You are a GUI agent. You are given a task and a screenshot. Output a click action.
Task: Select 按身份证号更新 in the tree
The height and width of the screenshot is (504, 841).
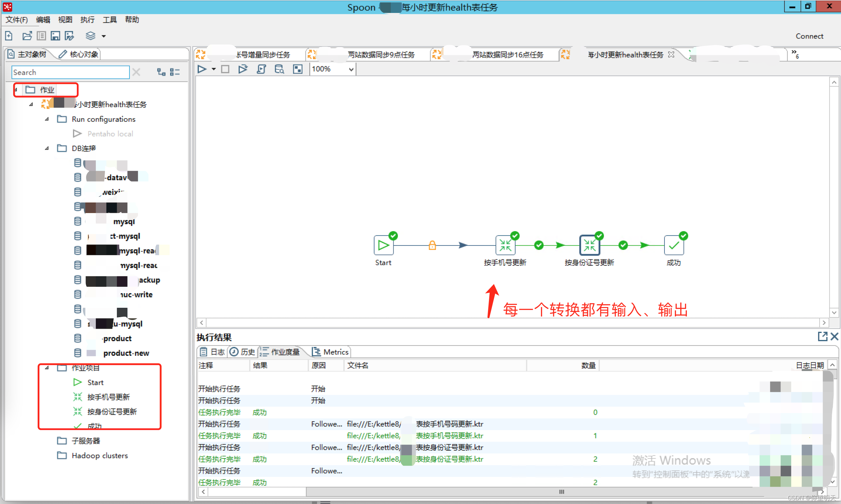112,412
